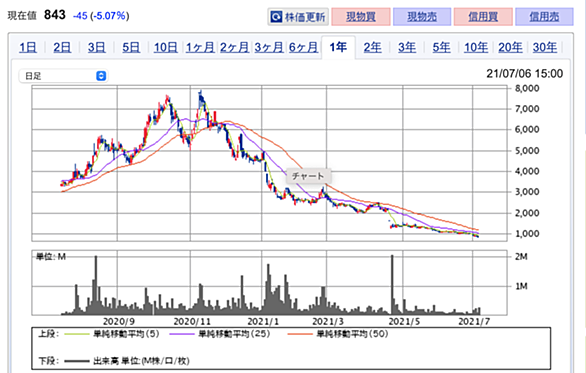586x373 pixels.
Task: Click the current price value 843
Action: 55,15
